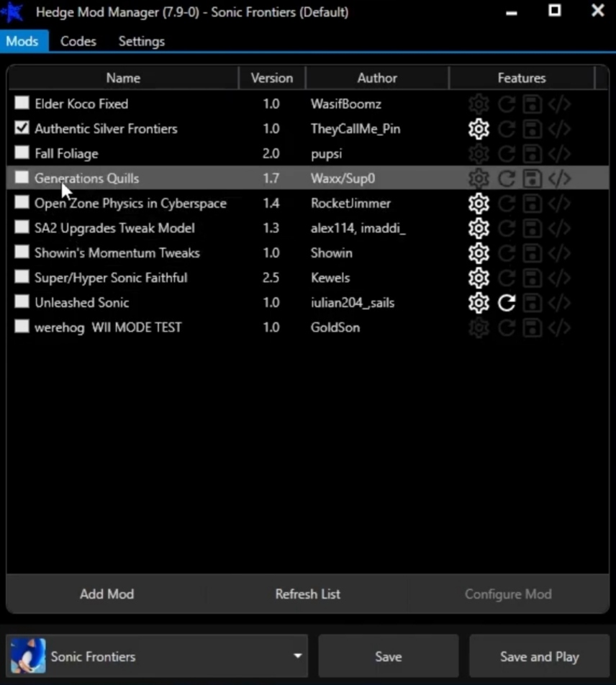Screen dimensions: 616x685
Task: Sort by the Author column header
Action: point(377,78)
